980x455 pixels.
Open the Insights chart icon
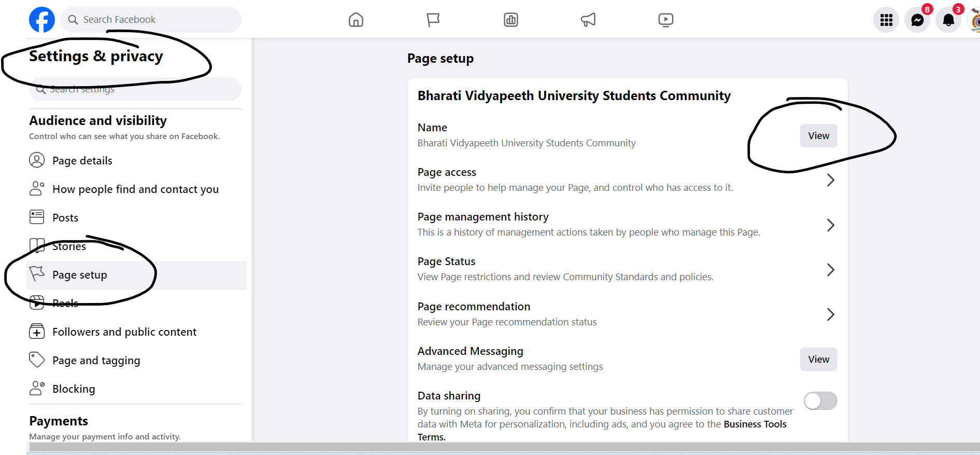pyautogui.click(x=511, y=20)
